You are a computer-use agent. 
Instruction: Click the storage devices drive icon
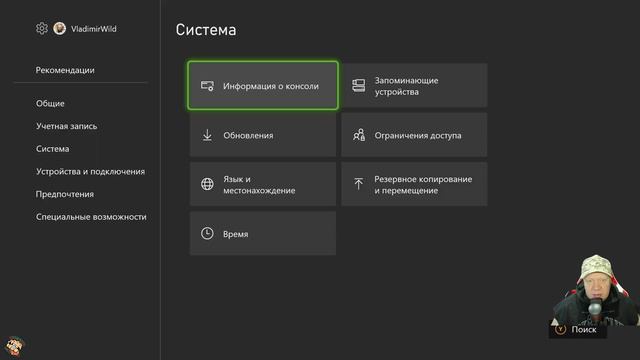coord(359,86)
